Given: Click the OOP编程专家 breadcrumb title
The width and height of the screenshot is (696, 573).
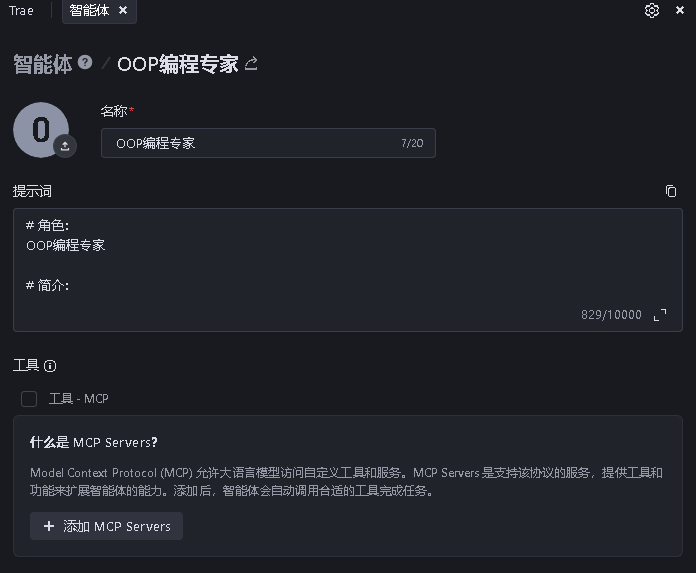Looking at the screenshot, I should tap(178, 64).
